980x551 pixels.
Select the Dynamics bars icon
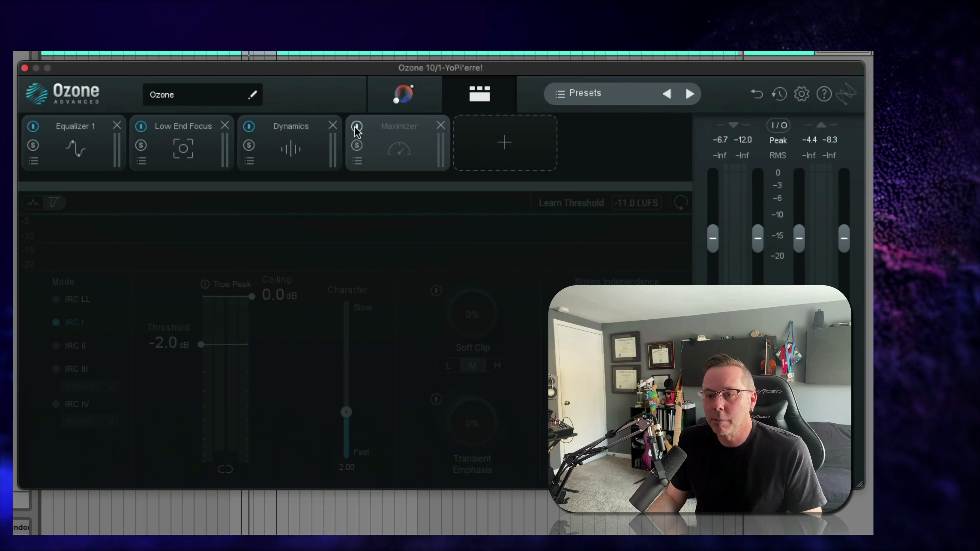coord(291,149)
